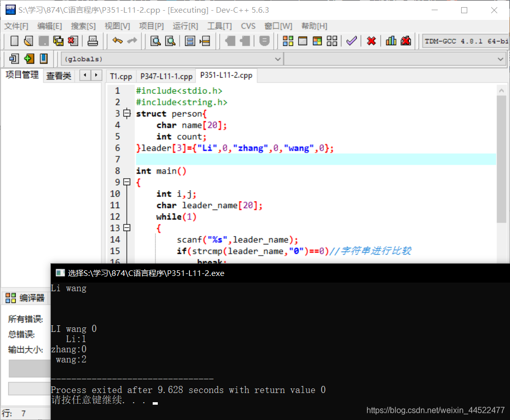Open the Replace dialog from toolbar
Screen dimensions: 510x420
171,41
